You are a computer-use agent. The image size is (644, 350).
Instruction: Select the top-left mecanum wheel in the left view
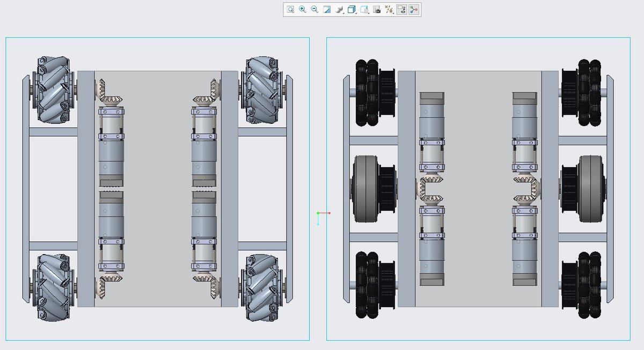point(53,90)
